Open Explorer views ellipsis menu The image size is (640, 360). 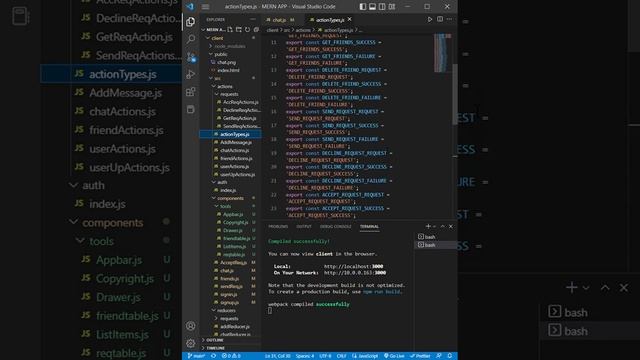pos(253,19)
